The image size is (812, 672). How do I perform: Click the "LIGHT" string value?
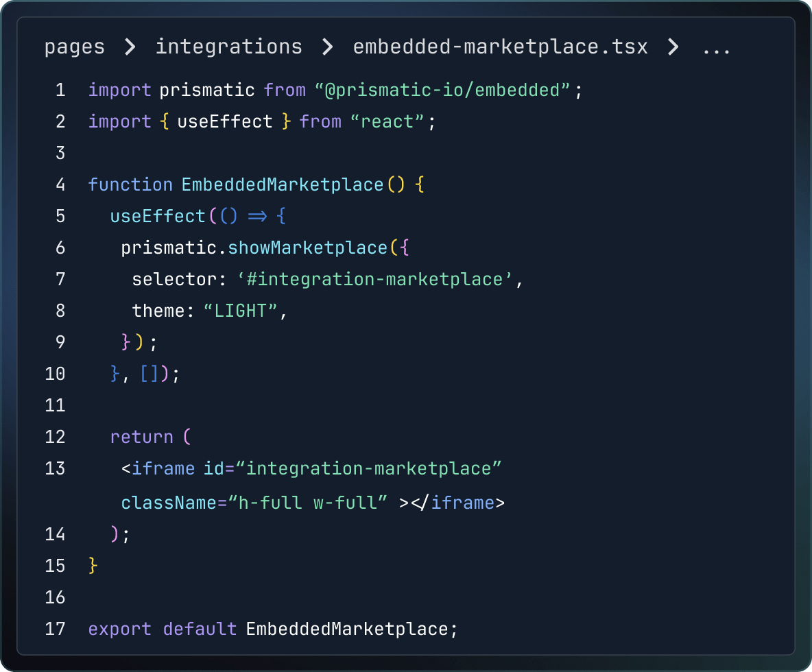pos(241,311)
